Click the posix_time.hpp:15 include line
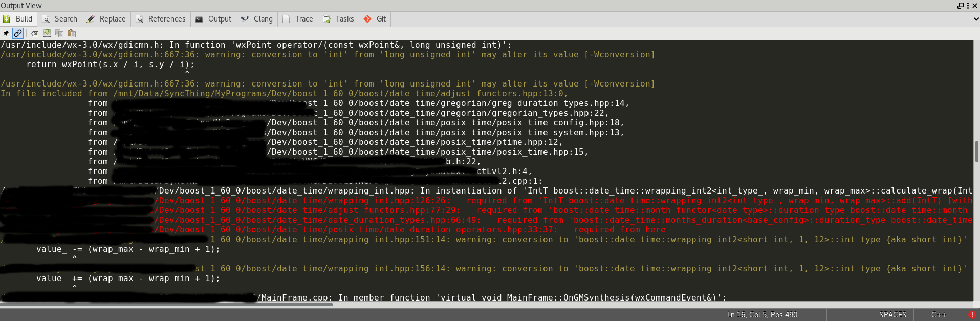 [x=338, y=152]
